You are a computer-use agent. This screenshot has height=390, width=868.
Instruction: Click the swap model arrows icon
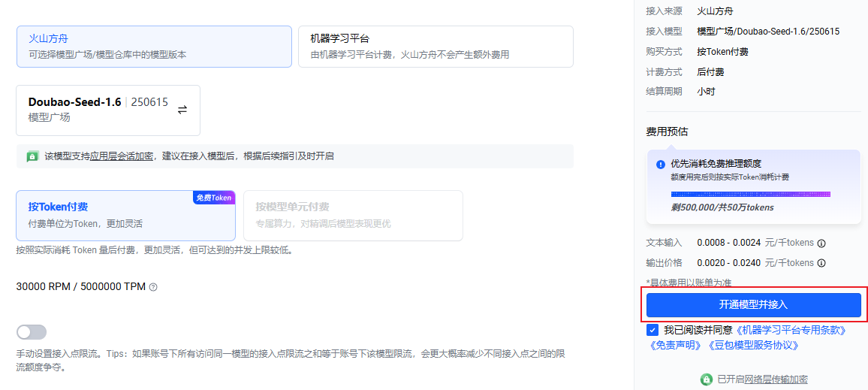[182, 110]
